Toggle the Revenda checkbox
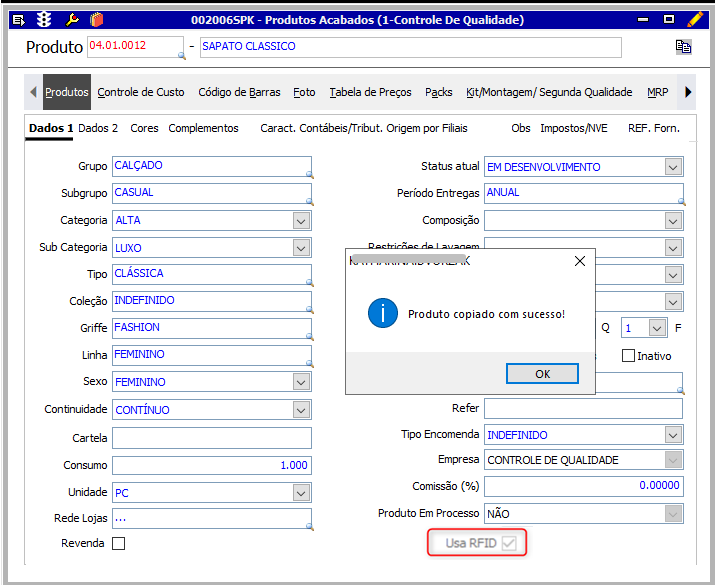The height and width of the screenshot is (585, 715). 119,544
